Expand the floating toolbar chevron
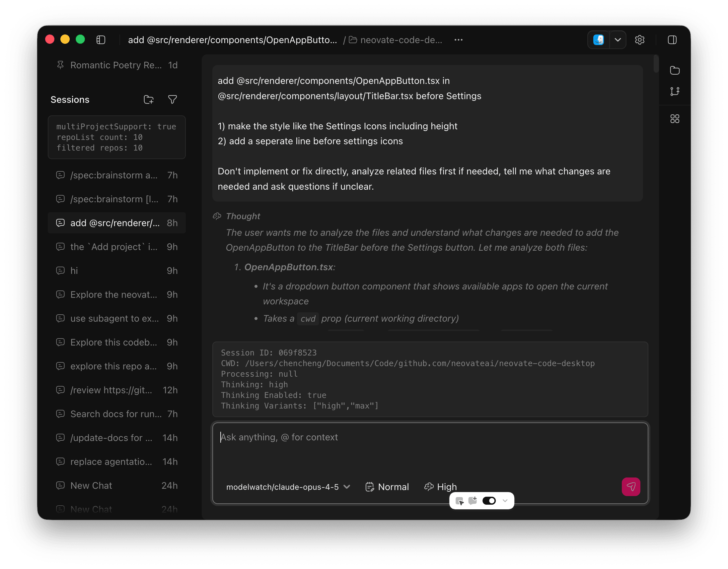Viewport: 728px width, 569px height. click(x=505, y=501)
